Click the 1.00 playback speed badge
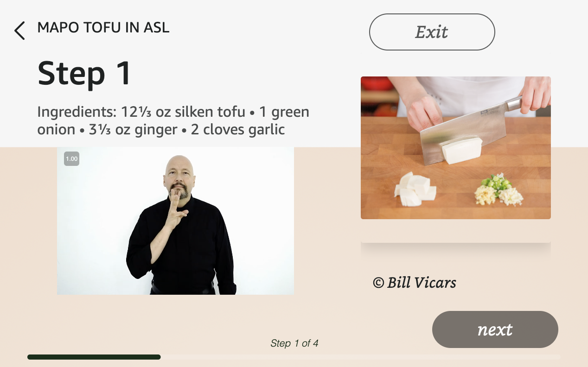Image resolution: width=588 pixels, height=367 pixels. tap(72, 158)
